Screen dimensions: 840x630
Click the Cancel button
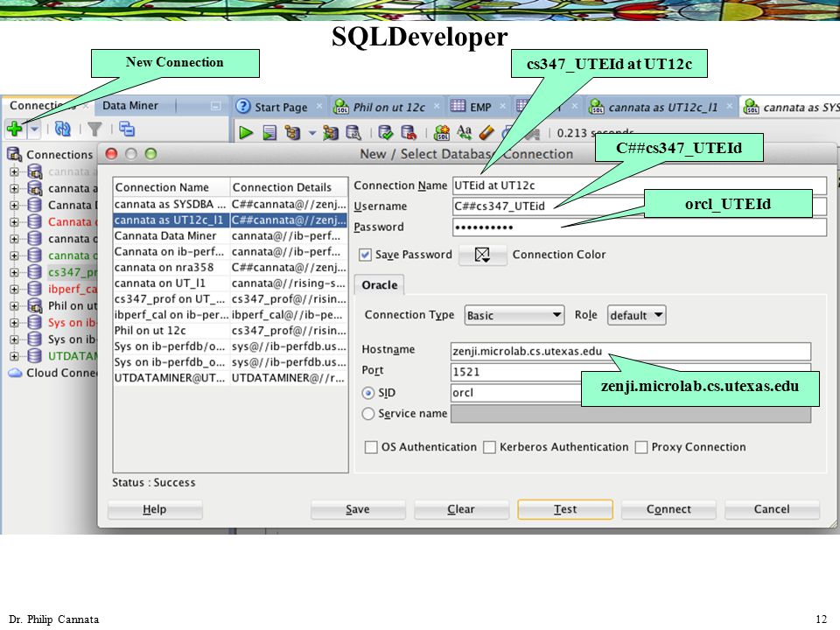pyautogui.click(x=772, y=509)
